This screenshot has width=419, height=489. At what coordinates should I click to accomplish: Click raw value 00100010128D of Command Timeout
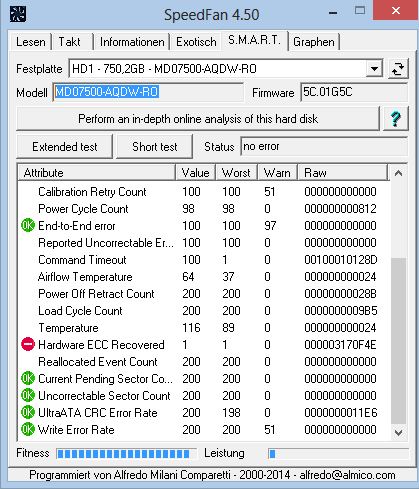point(340,260)
